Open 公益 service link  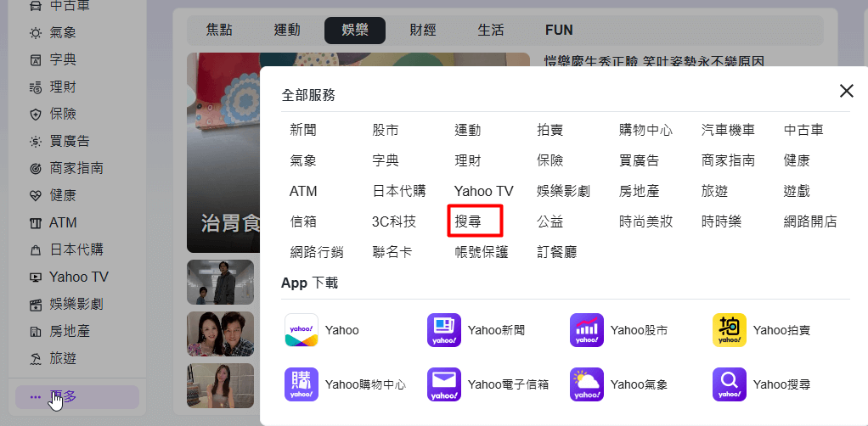[x=550, y=222]
